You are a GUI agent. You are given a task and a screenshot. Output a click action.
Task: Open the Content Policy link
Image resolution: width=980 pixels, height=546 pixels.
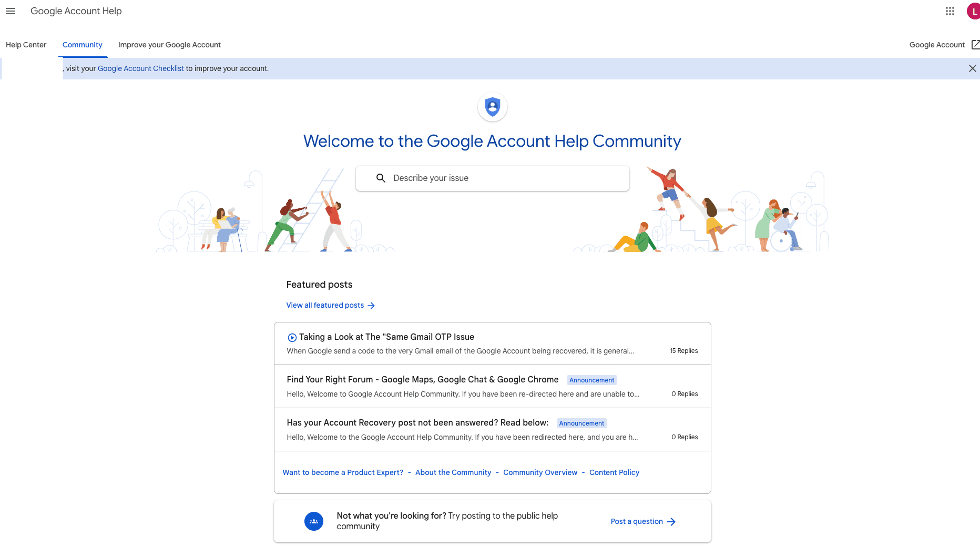614,472
